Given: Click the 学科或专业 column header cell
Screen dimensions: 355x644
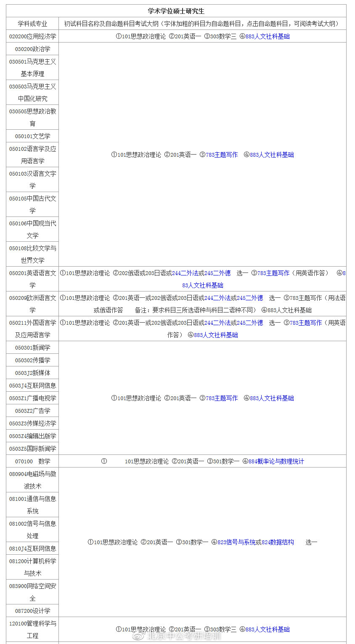Looking at the screenshot, I should (x=32, y=24).
